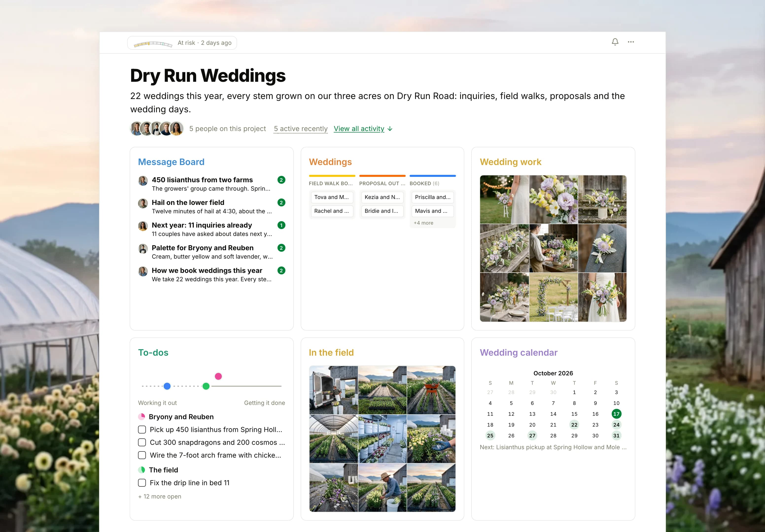
Task: Open the three-dot options menu
Action: tap(631, 42)
